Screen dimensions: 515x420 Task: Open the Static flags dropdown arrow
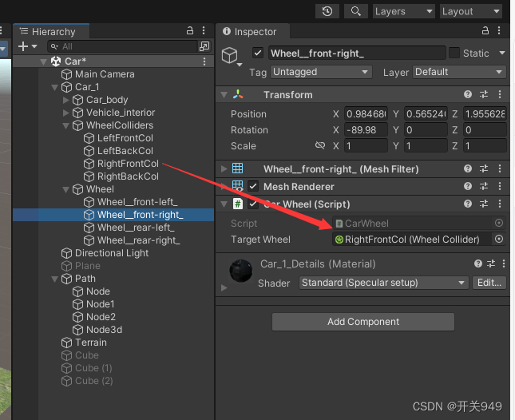point(502,53)
